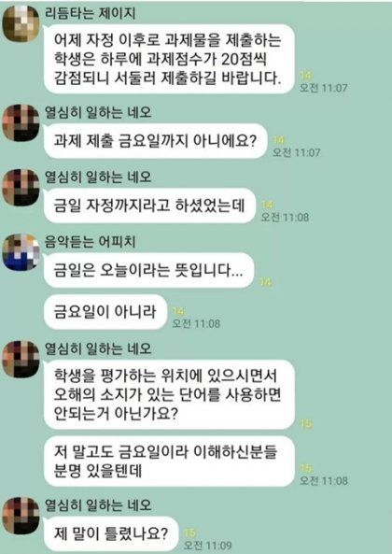Select the 저 말고도 금요일이라 message bubble
Screen dimensions: 392x554
[169, 462]
